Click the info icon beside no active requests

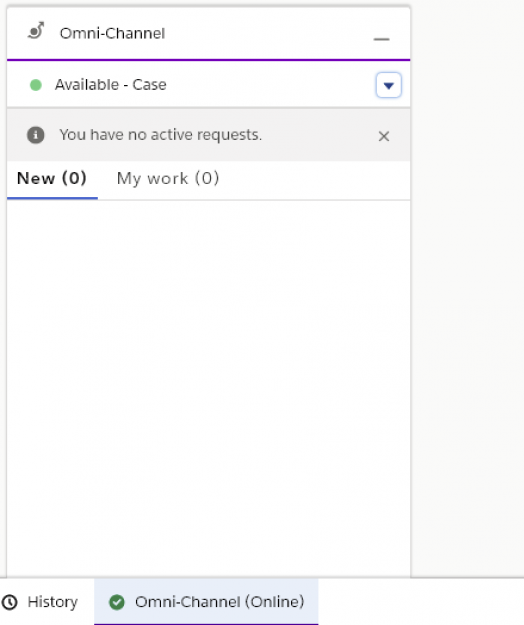point(35,135)
